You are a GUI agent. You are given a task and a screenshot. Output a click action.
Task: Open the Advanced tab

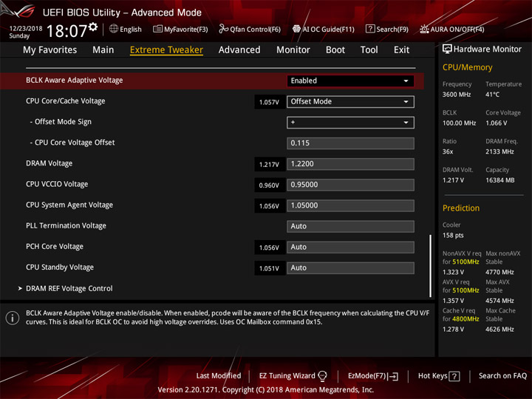point(239,50)
